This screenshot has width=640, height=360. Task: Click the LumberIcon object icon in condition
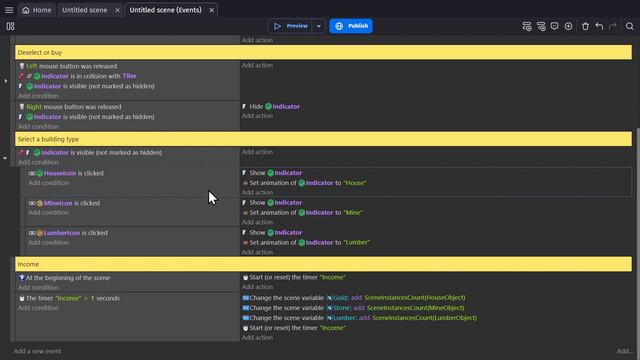[x=40, y=233]
